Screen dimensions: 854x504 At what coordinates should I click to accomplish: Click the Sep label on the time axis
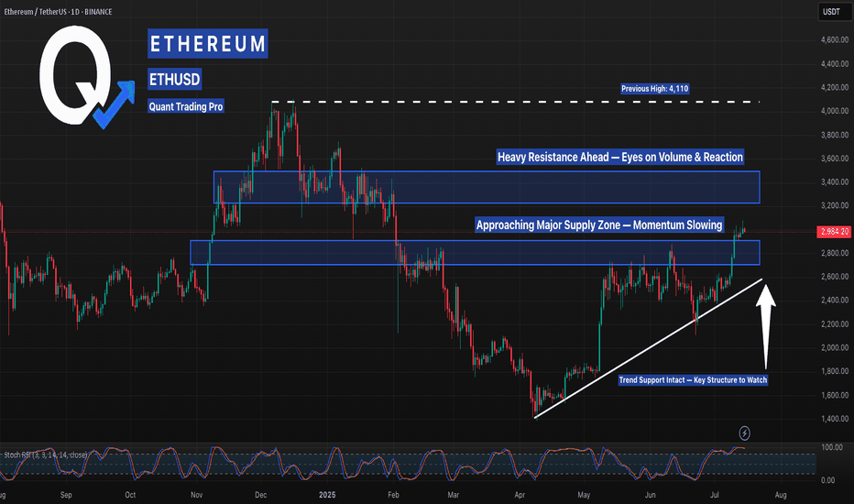(x=66, y=495)
